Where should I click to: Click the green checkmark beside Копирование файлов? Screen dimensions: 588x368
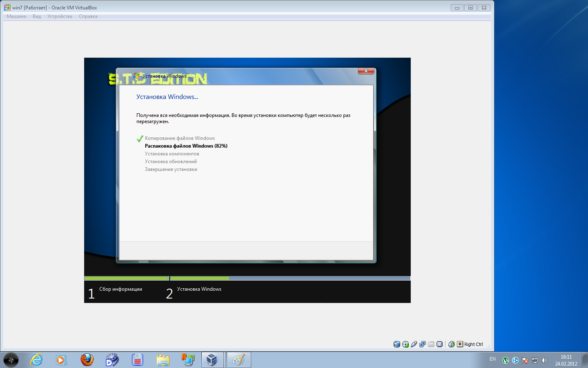pyautogui.click(x=140, y=139)
